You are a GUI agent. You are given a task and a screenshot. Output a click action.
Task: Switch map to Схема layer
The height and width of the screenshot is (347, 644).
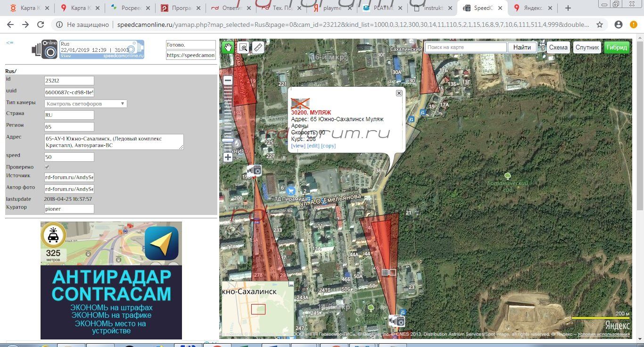pos(558,47)
